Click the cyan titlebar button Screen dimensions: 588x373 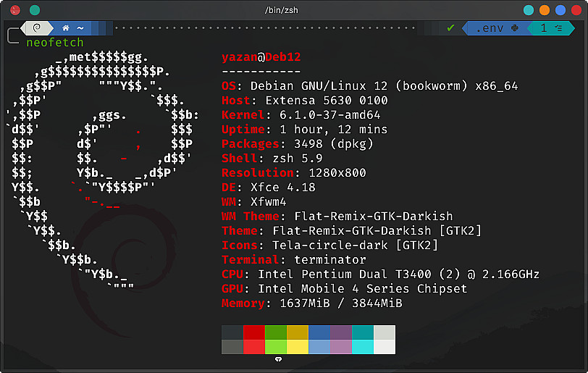pyautogui.click(x=529, y=10)
